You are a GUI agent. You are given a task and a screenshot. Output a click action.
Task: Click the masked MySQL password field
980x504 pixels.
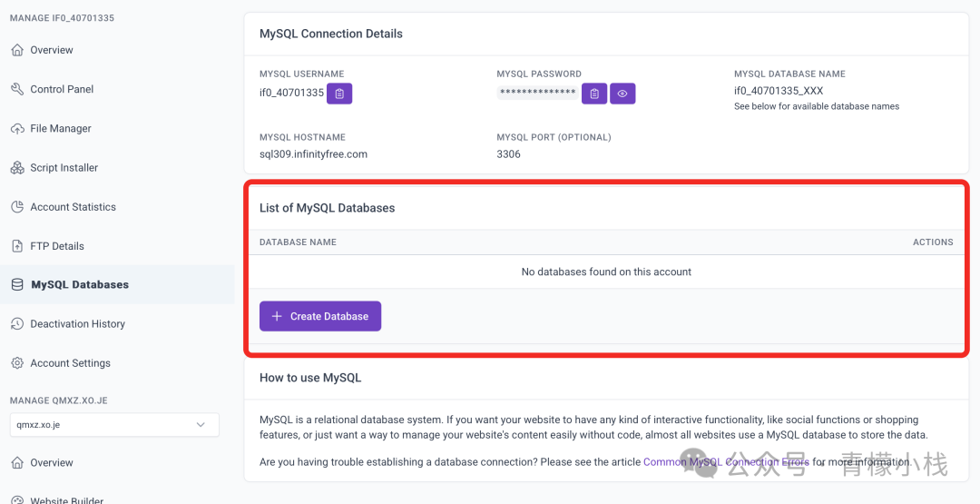tap(537, 93)
